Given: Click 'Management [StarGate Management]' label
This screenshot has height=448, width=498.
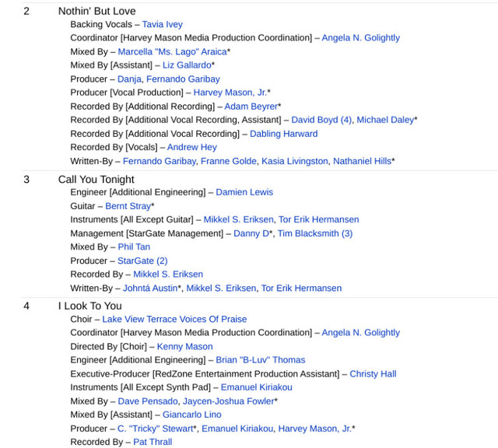Looking at the screenshot, I should coord(147,233).
